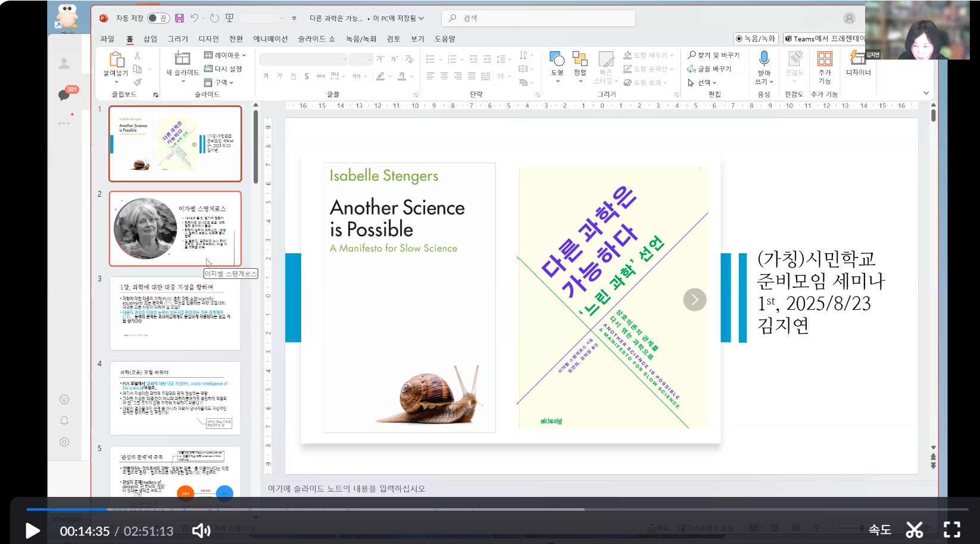Toggle the 자동 저장 (AutoSave) switch
Screen dimensions: 980x544
tap(158, 18)
